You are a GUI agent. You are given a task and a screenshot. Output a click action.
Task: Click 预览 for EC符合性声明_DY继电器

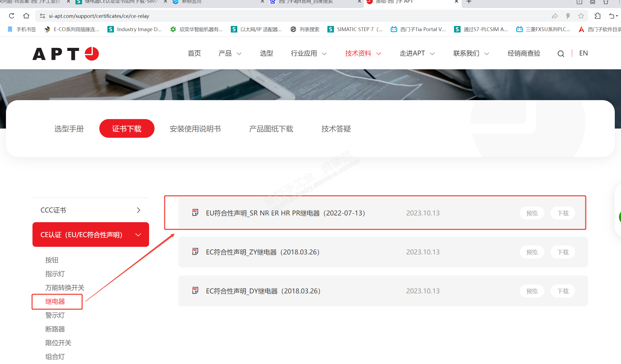[532, 291]
